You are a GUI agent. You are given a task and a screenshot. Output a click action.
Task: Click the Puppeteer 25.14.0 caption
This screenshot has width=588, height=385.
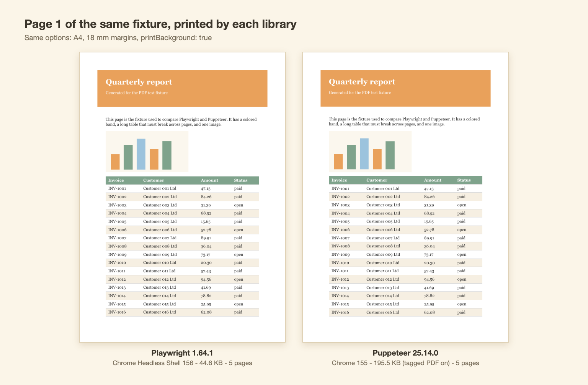click(405, 353)
